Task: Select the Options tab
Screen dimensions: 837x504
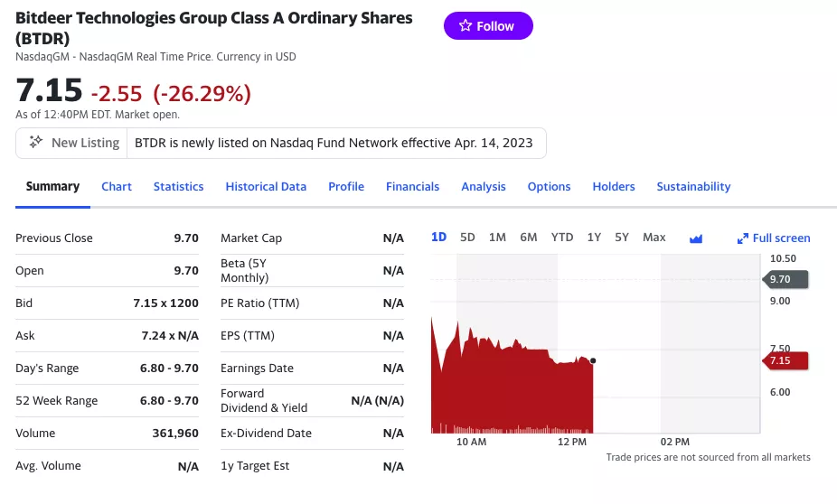Action: [x=549, y=187]
